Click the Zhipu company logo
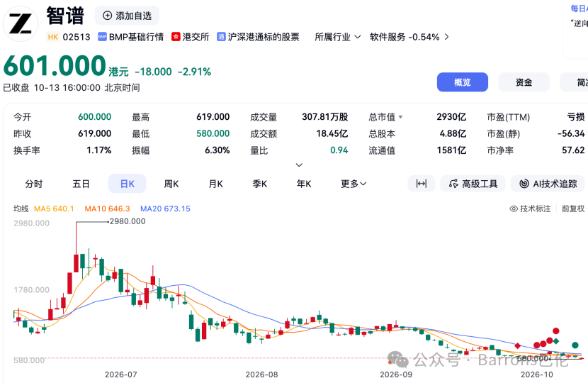This screenshot has height=383, width=588. pos(21,23)
